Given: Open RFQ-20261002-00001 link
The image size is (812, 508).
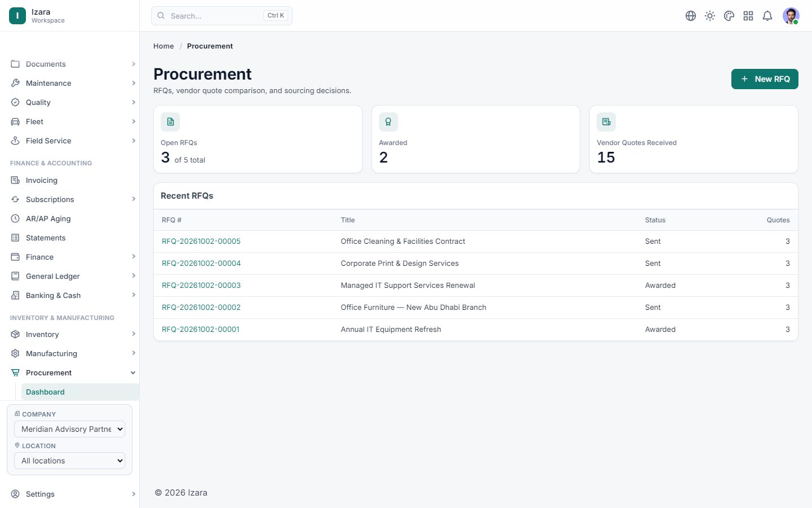Looking at the screenshot, I should pyautogui.click(x=201, y=329).
